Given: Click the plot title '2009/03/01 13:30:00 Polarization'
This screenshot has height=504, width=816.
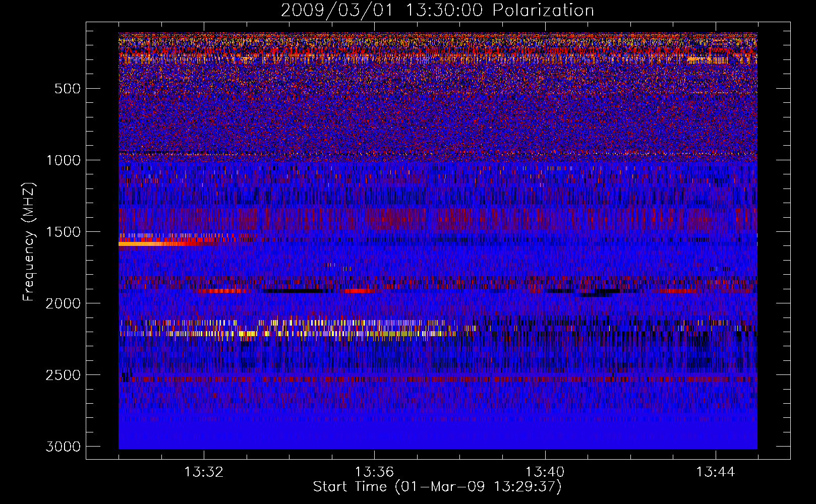Looking at the screenshot, I should click(x=437, y=10).
